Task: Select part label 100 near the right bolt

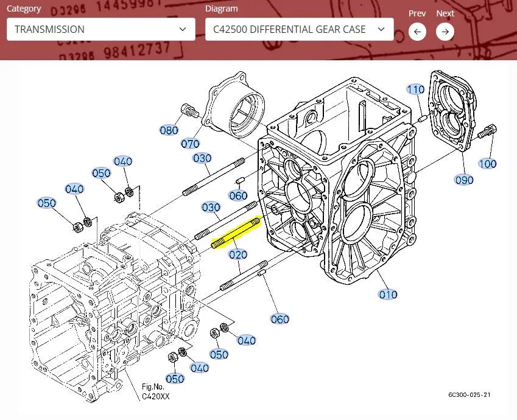Action: 488,164
